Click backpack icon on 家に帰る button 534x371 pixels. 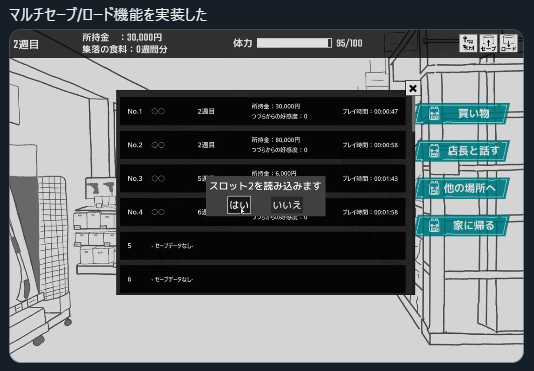tap(434, 226)
